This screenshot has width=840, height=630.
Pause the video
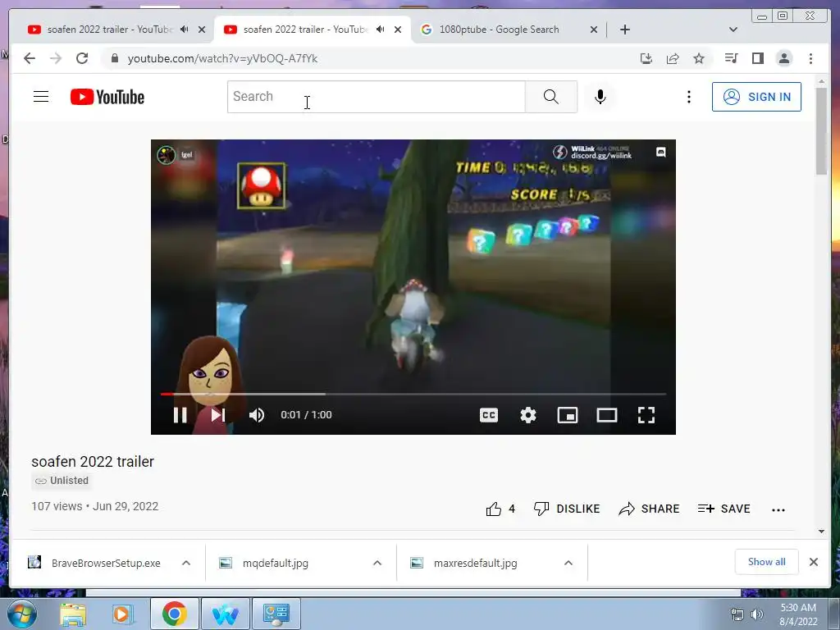click(x=180, y=414)
